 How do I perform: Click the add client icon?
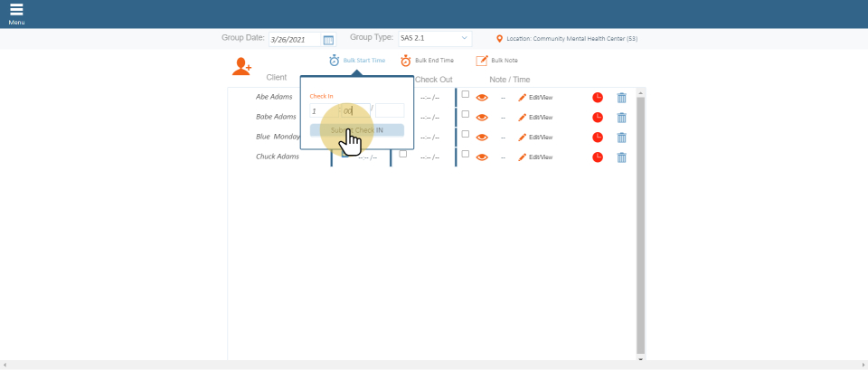click(x=241, y=66)
